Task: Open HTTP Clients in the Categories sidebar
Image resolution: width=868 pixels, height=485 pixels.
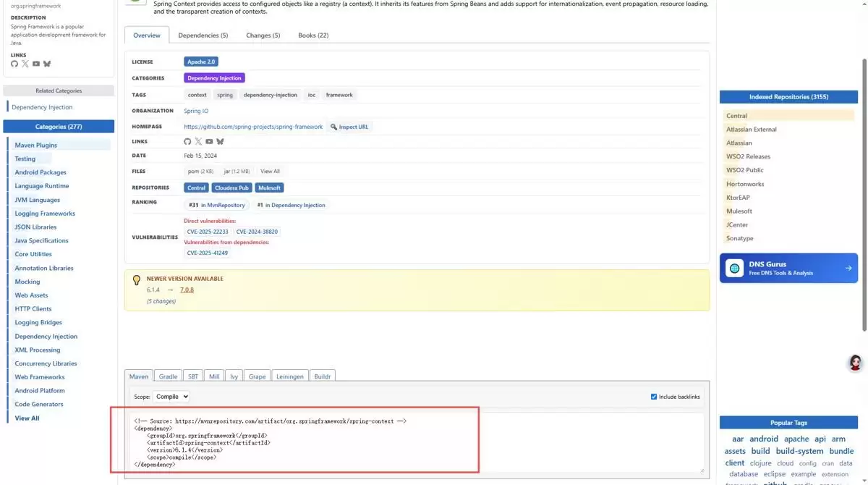Action: pos(33,309)
